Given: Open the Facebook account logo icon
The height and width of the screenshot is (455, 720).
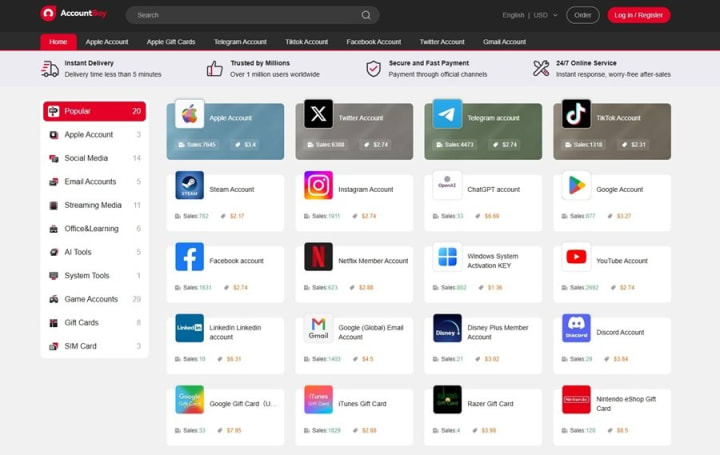Looking at the screenshot, I should point(189,257).
